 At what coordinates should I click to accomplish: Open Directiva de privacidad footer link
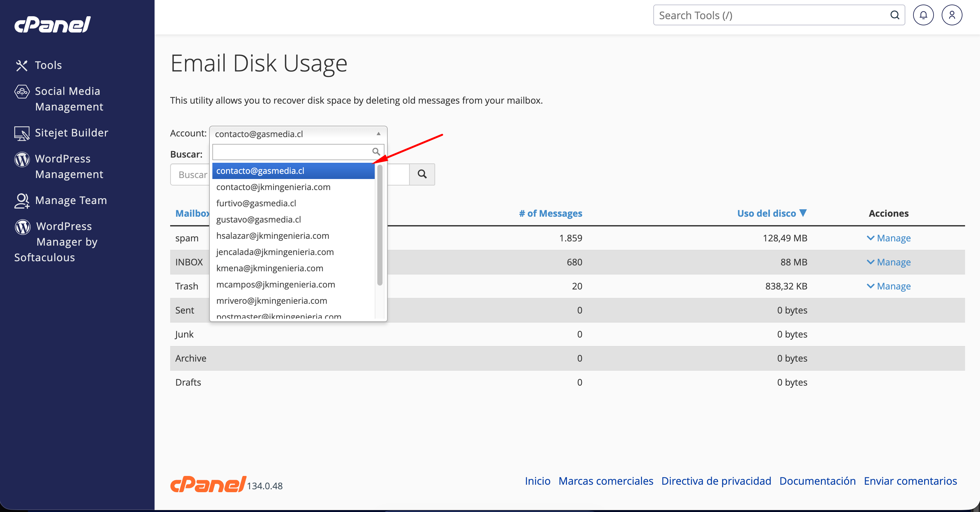tap(716, 481)
